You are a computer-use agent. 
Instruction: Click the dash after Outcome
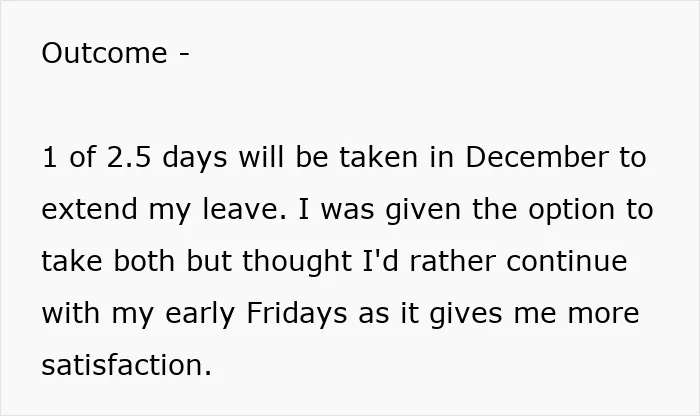point(184,55)
